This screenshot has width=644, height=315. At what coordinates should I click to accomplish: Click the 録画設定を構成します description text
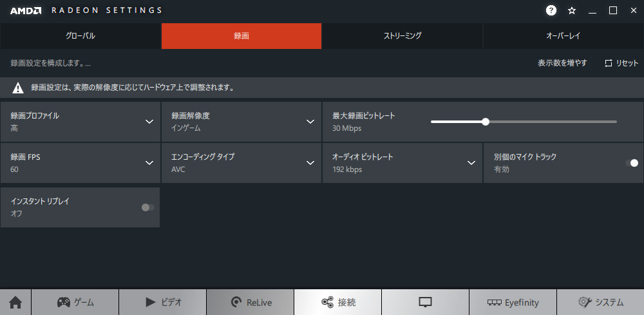pos(50,63)
